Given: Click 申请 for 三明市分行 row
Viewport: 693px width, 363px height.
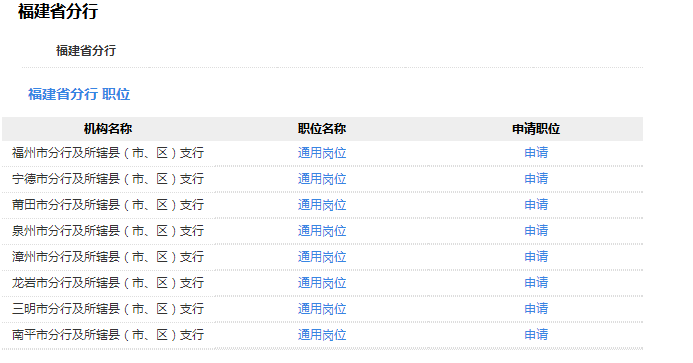Looking at the screenshot, I should pyautogui.click(x=536, y=309).
